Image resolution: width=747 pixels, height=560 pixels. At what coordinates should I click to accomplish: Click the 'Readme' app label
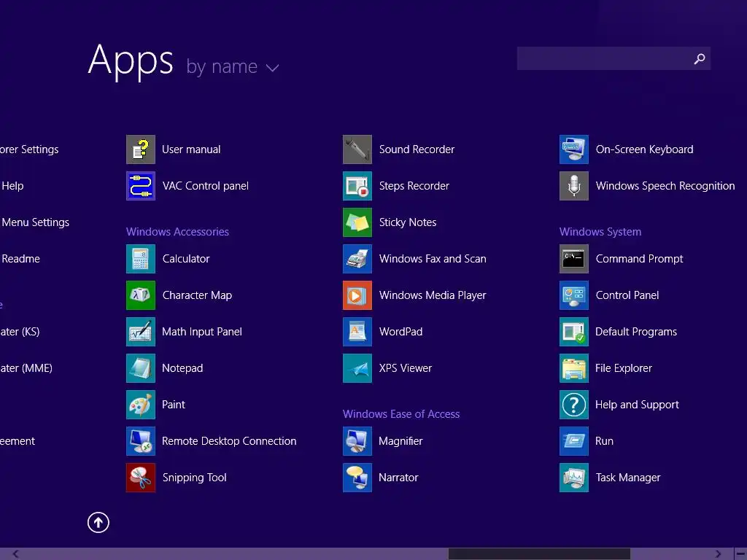21,259
